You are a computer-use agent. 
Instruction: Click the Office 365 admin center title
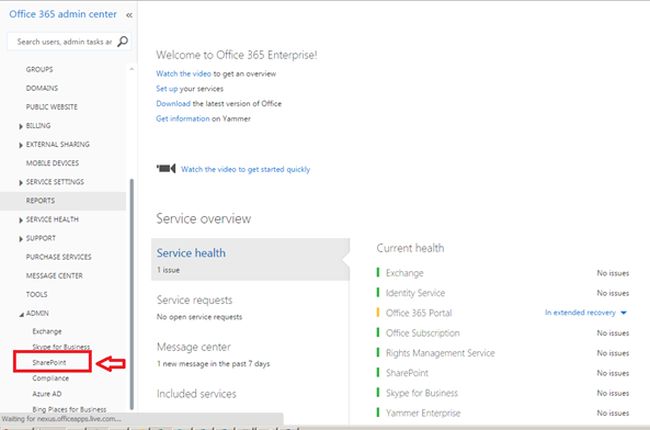click(63, 14)
